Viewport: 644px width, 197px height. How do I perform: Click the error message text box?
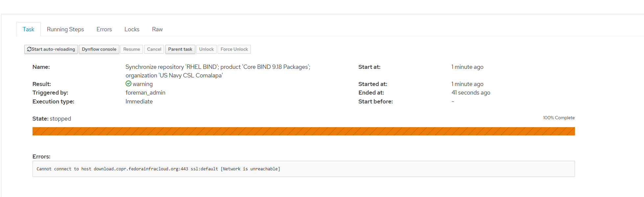303,169
